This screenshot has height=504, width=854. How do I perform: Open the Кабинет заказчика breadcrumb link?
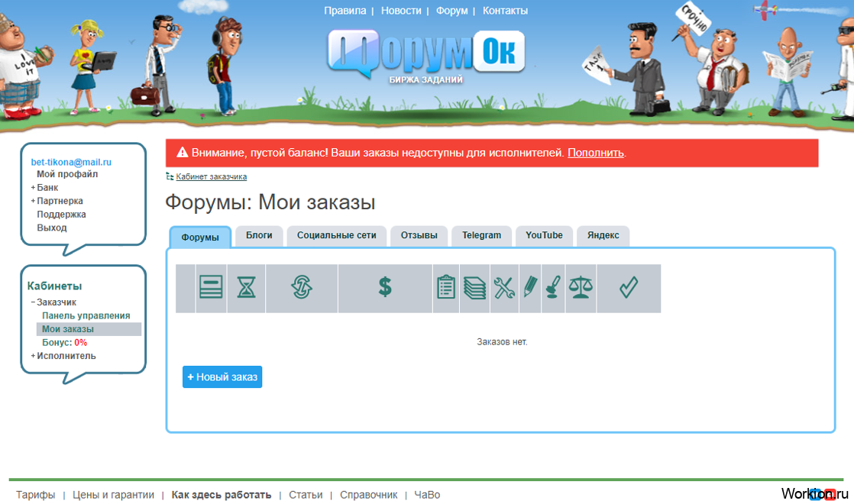pyautogui.click(x=212, y=176)
